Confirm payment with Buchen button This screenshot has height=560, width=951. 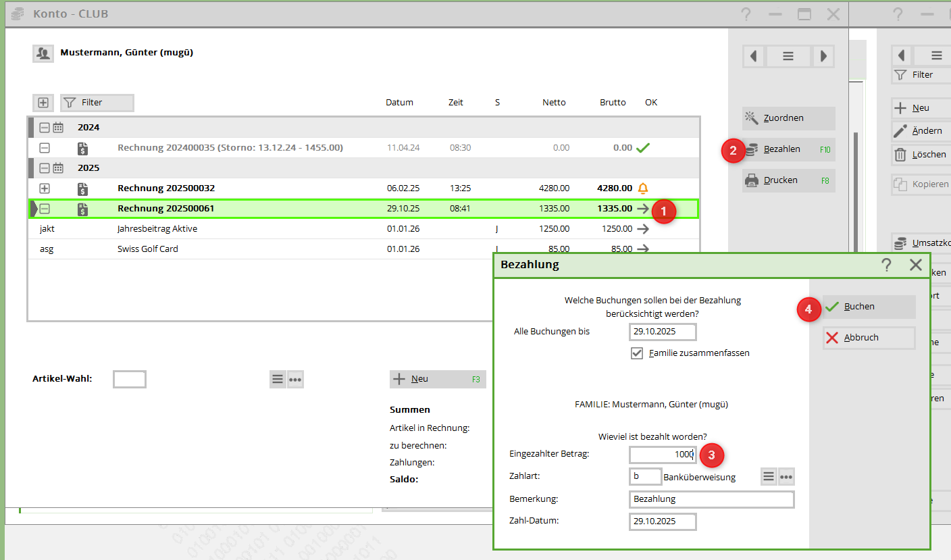[x=869, y=307]
